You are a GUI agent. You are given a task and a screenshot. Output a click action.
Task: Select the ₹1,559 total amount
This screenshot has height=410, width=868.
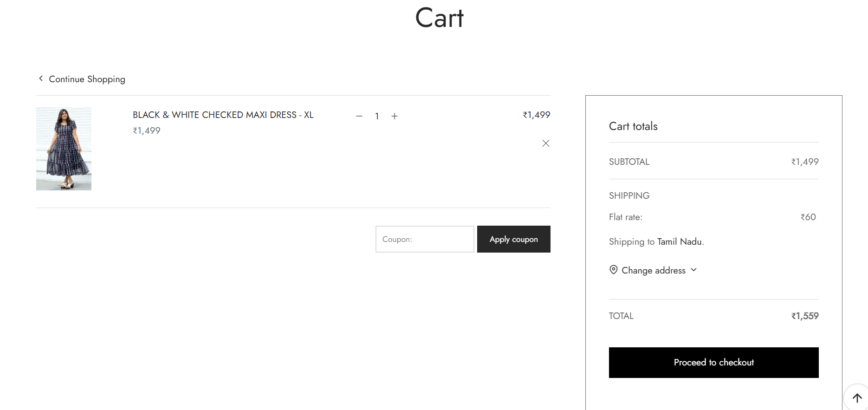point(805,316)
